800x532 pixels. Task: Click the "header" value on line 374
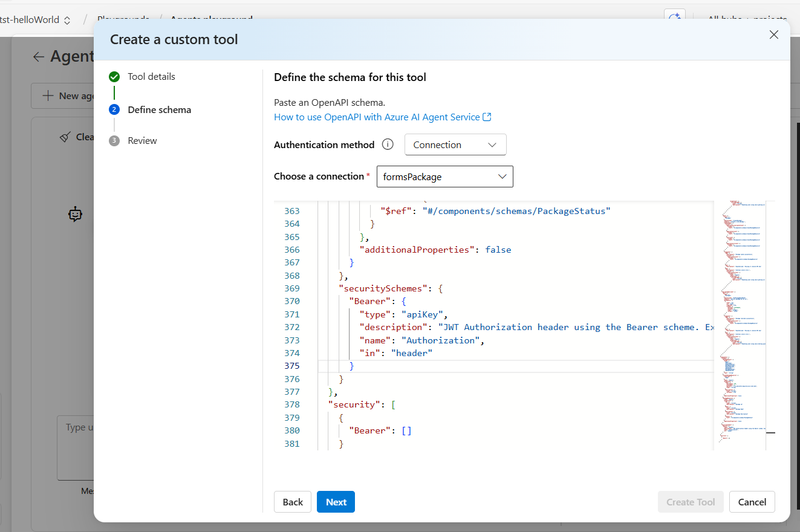(412, 353)
